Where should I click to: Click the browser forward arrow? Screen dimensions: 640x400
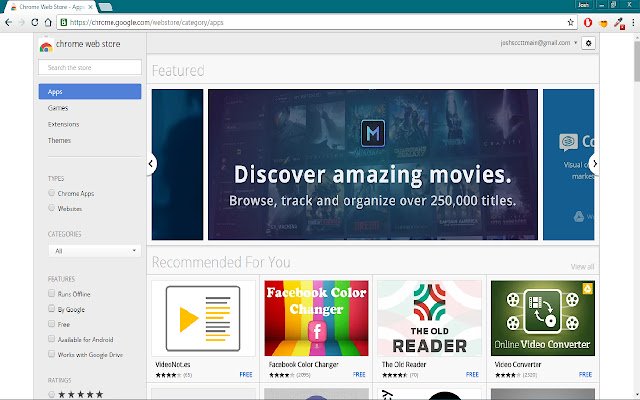click(x=21, y=22)
